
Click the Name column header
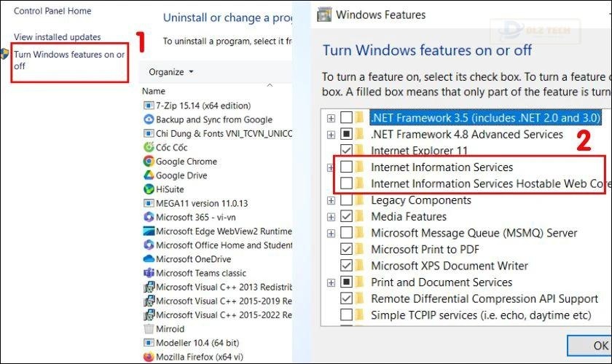coord(154,91)
